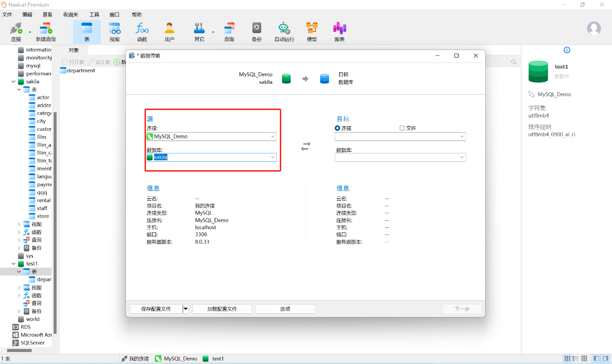This screenshot has width=612, height=364.
Task: Click the 保存配置文件 button
Action: point(156,309)
